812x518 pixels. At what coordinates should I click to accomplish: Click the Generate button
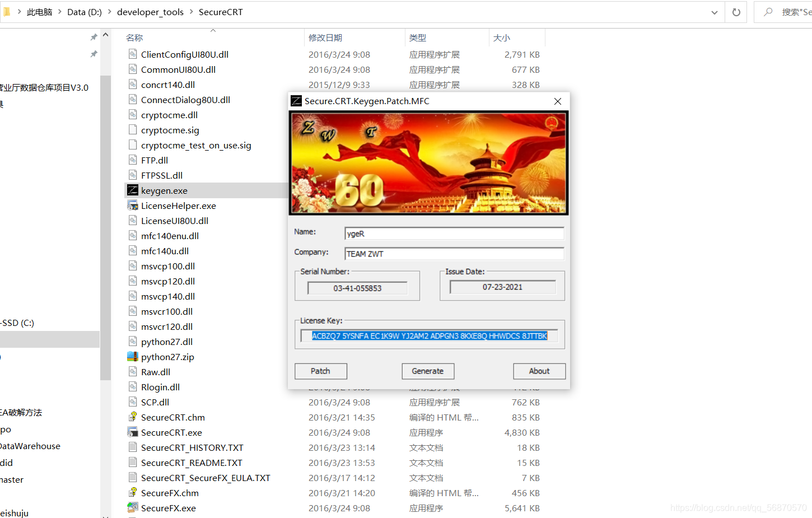tap(428, 371)
